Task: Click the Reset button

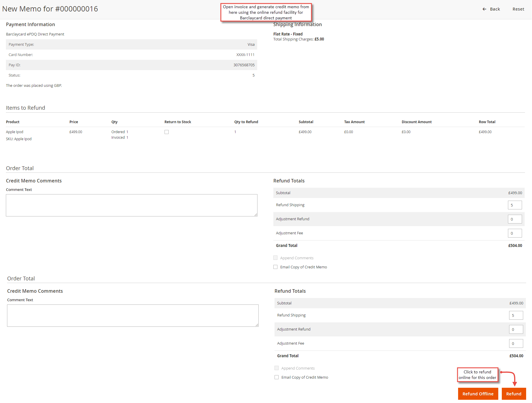Action: (518, 9)
